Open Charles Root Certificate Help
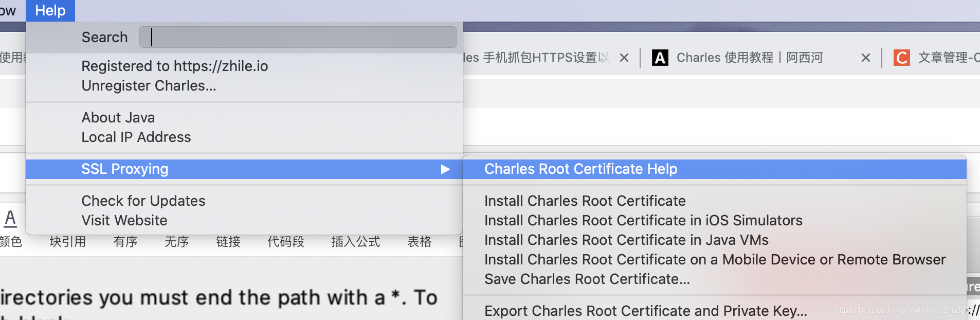 click(x=715, y=169)
